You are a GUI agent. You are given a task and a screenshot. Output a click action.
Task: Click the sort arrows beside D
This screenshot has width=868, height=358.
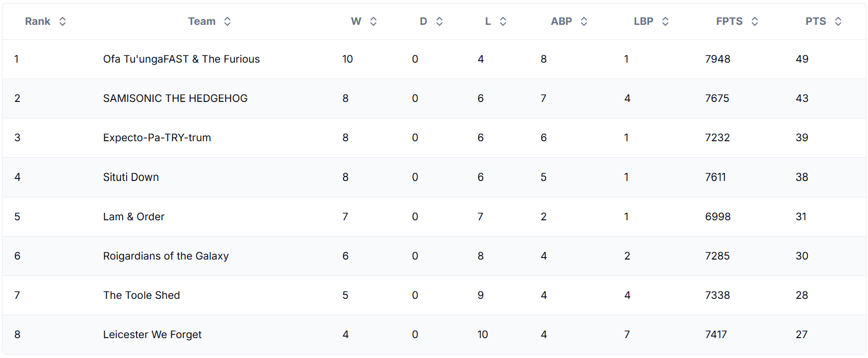439,21
